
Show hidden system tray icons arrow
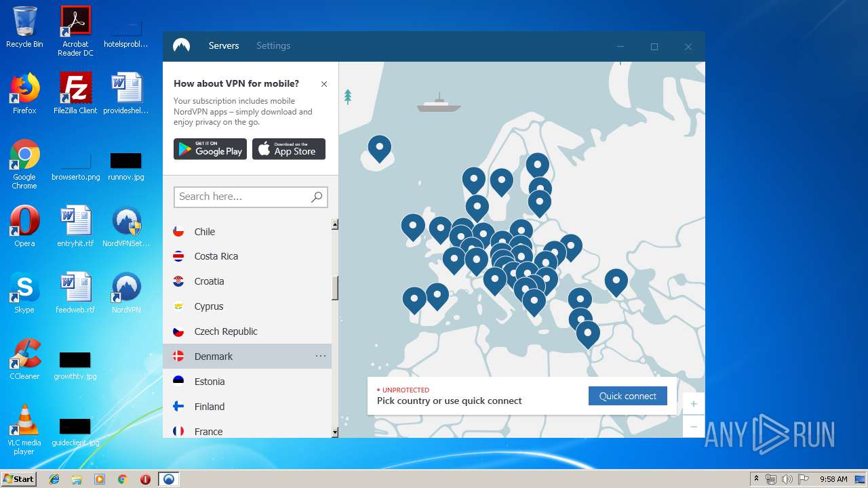[757, 479]
